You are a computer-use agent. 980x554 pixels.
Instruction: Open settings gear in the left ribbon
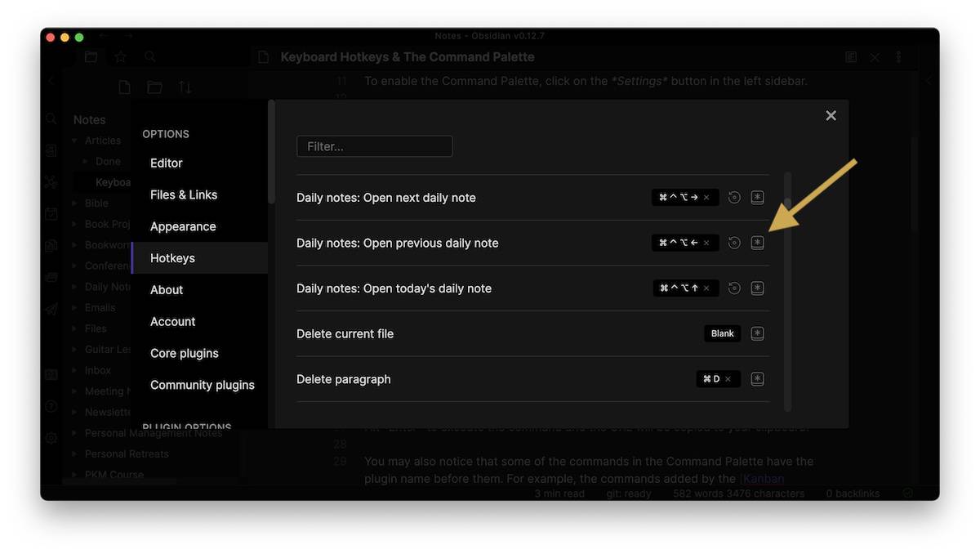[51, 438]
